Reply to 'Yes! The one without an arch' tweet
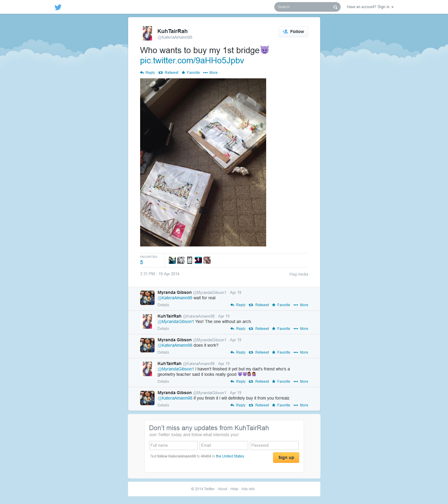The image size is (448, 504). click(238, 329)
